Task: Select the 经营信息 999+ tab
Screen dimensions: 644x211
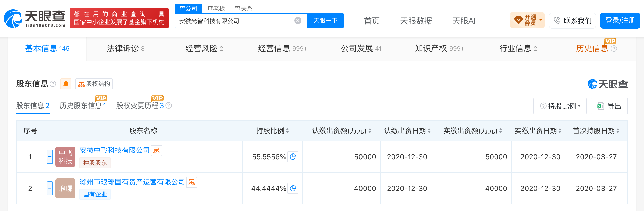Action: click(283, 48)
